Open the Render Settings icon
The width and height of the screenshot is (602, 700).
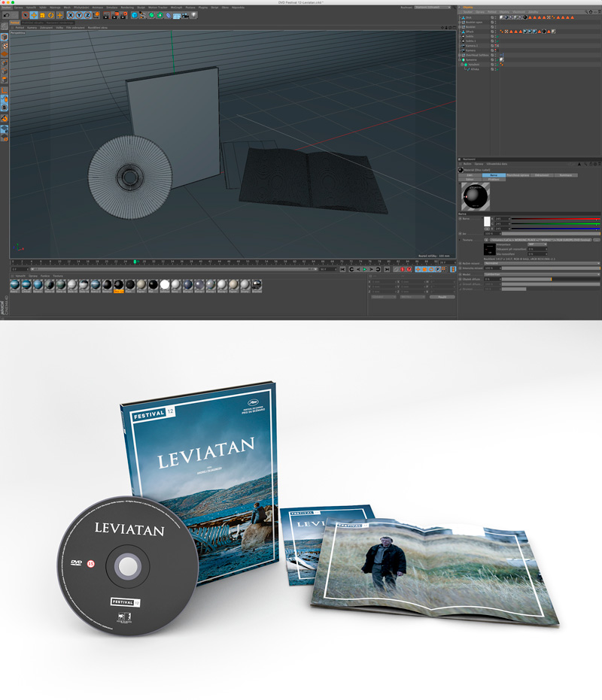coord(124,15)
